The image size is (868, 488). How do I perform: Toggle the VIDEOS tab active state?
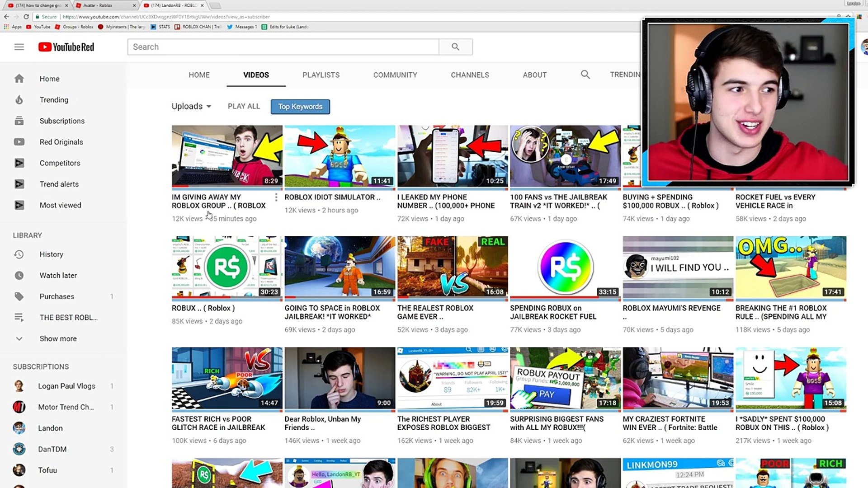256,75
